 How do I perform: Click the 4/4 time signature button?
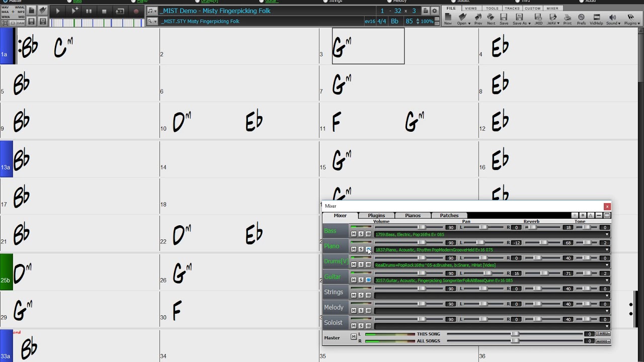[382, 21]
